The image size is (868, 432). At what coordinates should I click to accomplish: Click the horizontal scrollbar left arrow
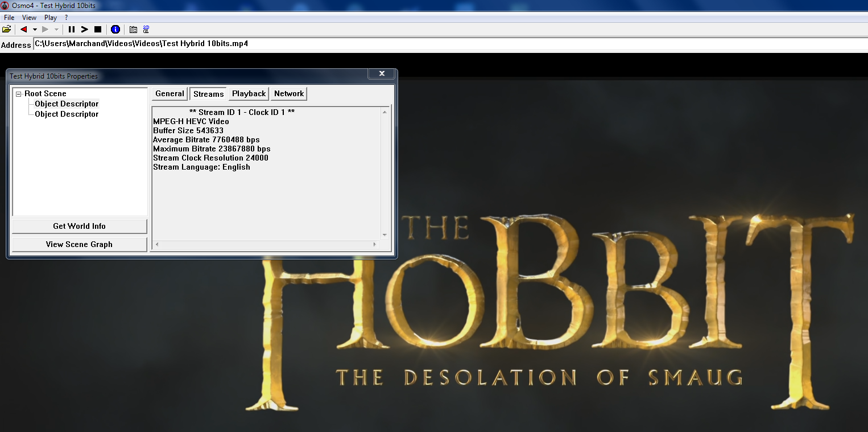point(158,244)
